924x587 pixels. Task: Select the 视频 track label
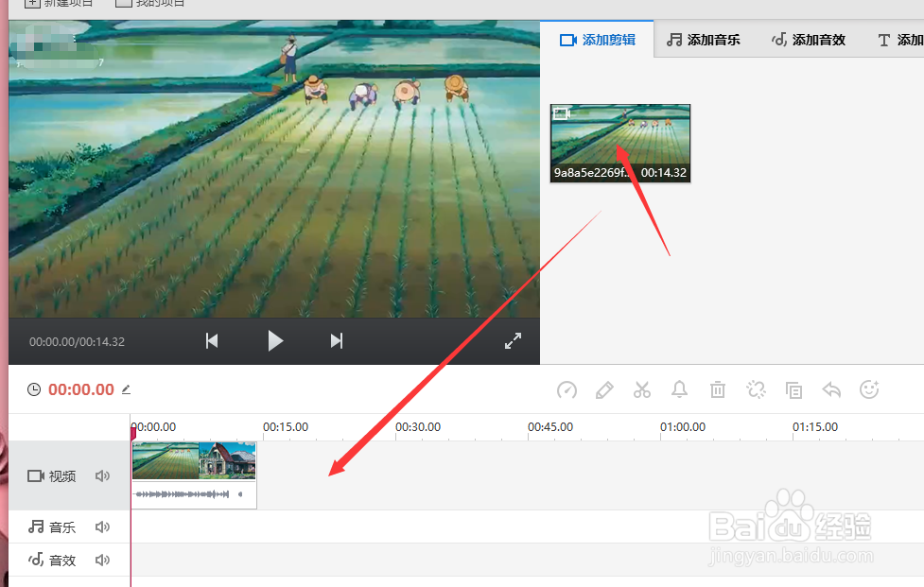[52, 475]
